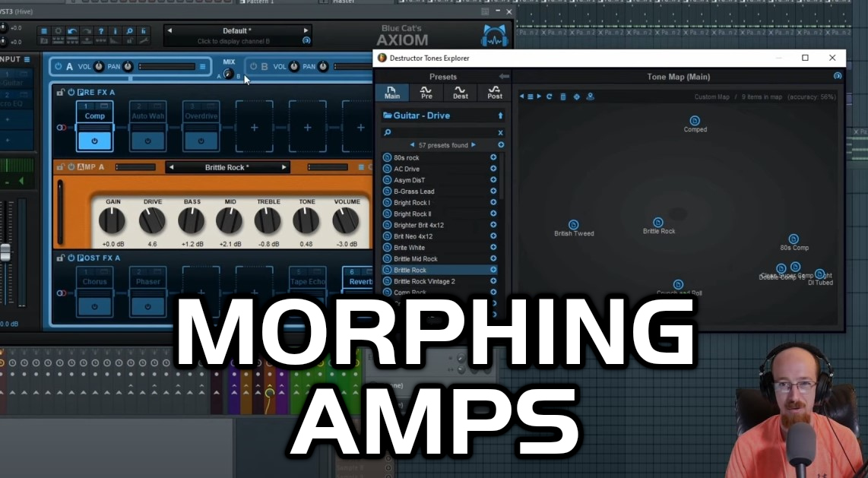
Task: Adjust the A/B MIX knob
Action: point(228,74)
